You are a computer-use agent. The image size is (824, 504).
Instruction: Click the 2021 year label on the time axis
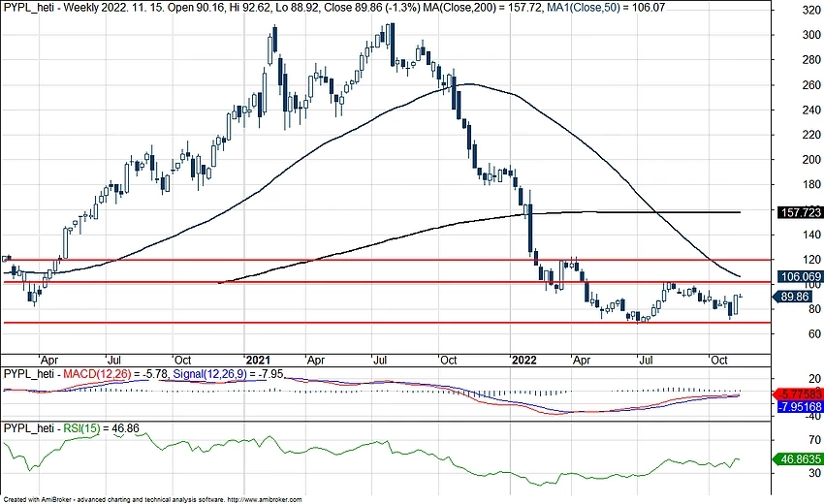coord(258,360)
